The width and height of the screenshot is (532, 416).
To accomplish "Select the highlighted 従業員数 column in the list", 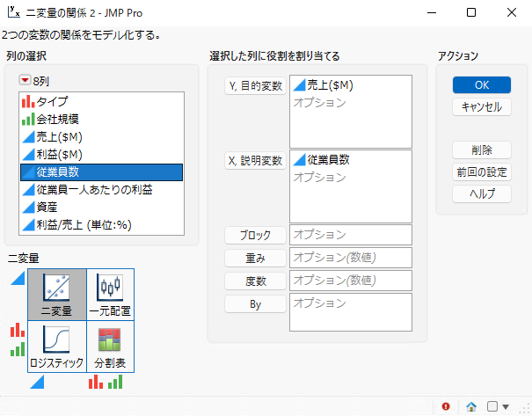I will [102, 172].
